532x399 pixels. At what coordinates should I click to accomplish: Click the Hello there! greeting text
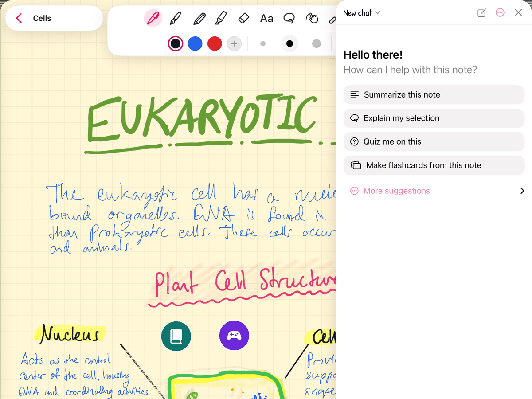coord(373,55)
